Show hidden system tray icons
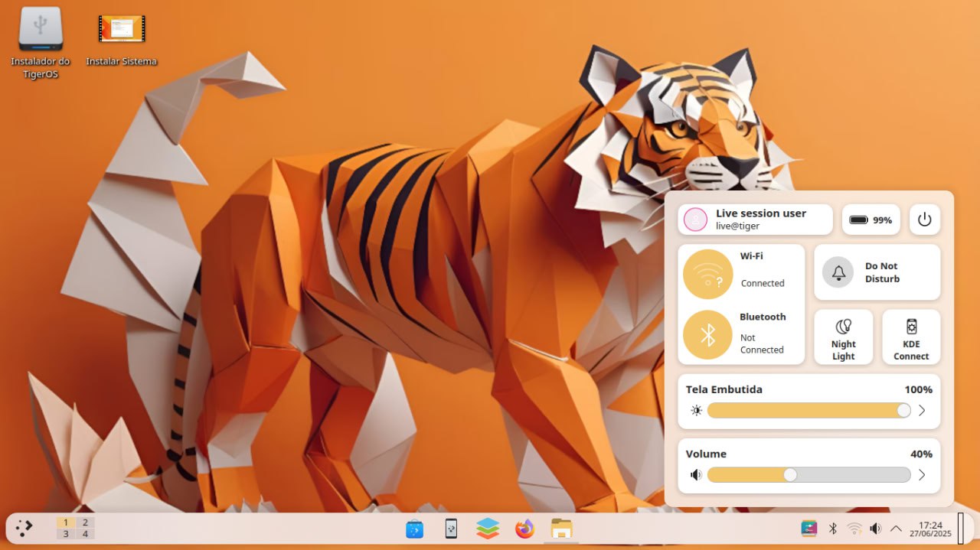The image size is (980, 550). [896, 529]
